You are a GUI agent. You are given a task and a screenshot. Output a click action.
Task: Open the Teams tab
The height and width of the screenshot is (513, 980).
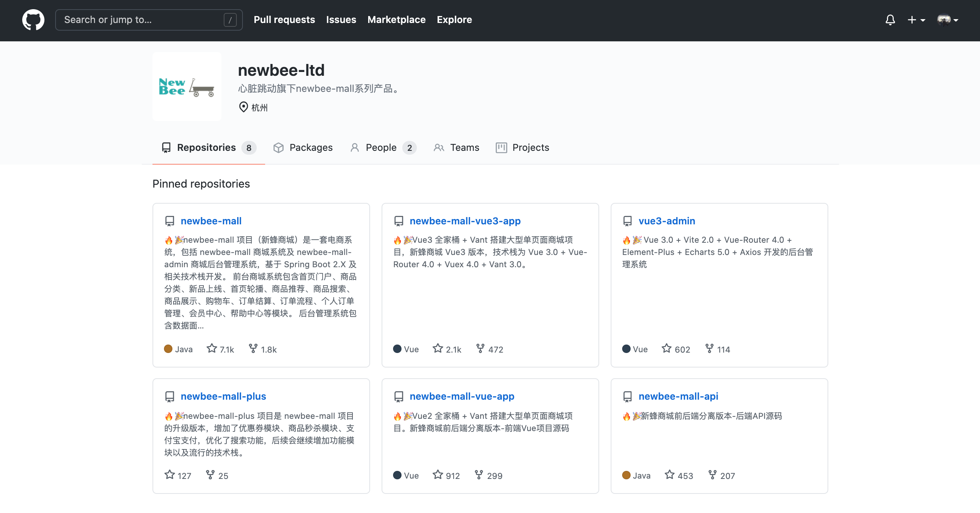click(x=456, y=147)
